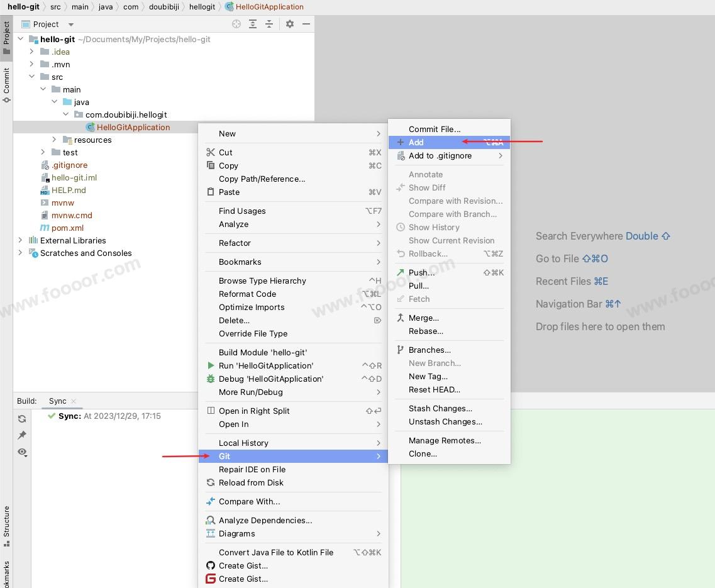The image size is (715, 588).
Task: Toggle the eye view icon in Build panel
Action: pyautogui.click(x=22, y=452)
